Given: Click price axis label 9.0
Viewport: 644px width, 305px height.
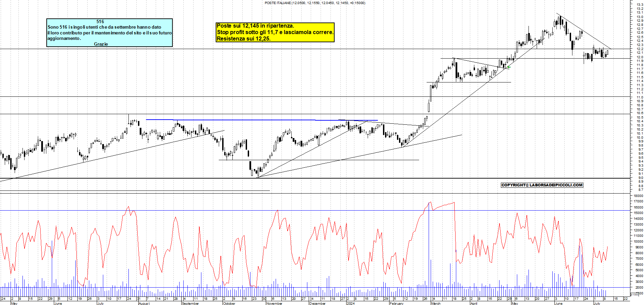Looking at the screenshot, I should [x=640, y=178].
